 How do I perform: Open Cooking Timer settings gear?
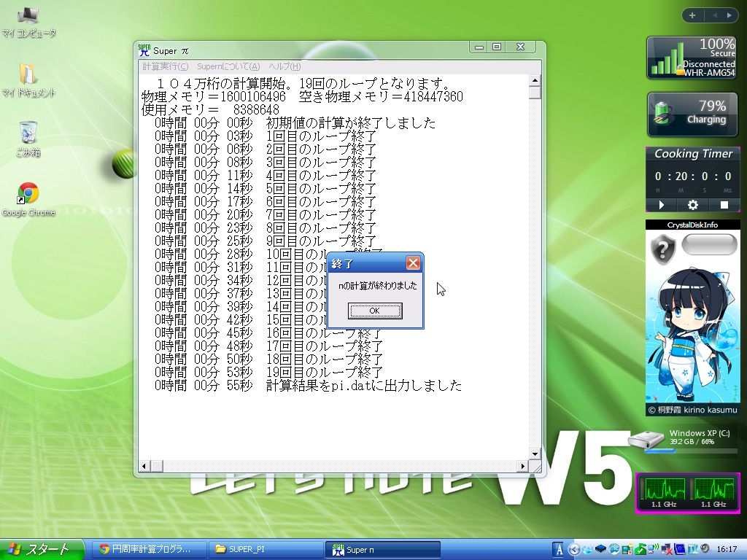693,205
